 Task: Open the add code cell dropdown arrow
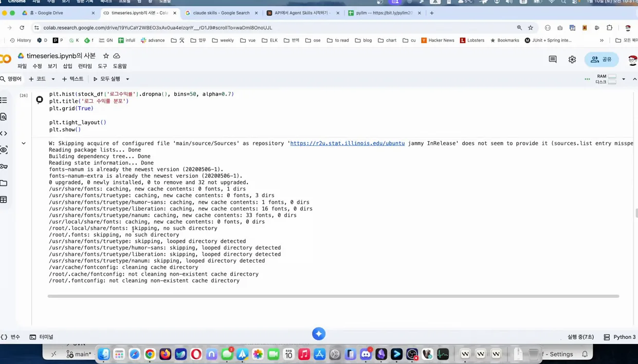point(53,79)
